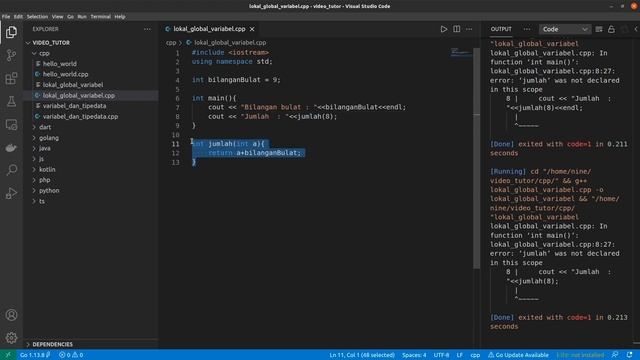The image size is (640, 360).
Task: Change indentation via Spaces: 4
Action: 414,355
